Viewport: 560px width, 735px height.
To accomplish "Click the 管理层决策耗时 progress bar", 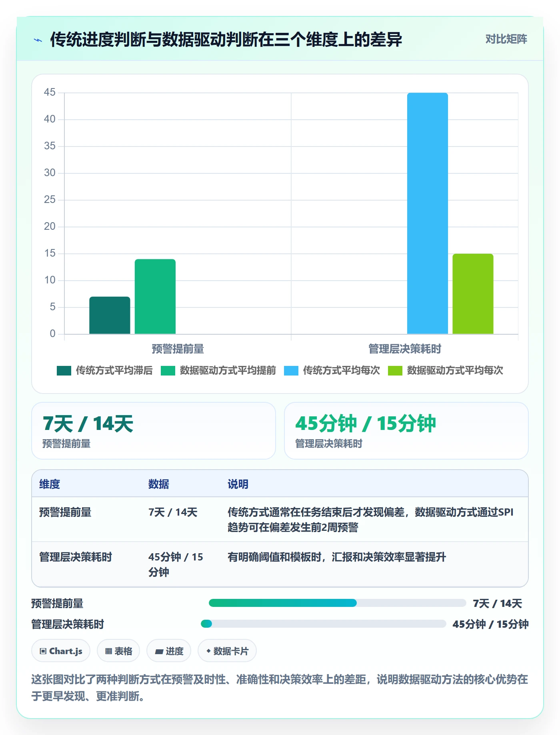I will tap(323, 624).
